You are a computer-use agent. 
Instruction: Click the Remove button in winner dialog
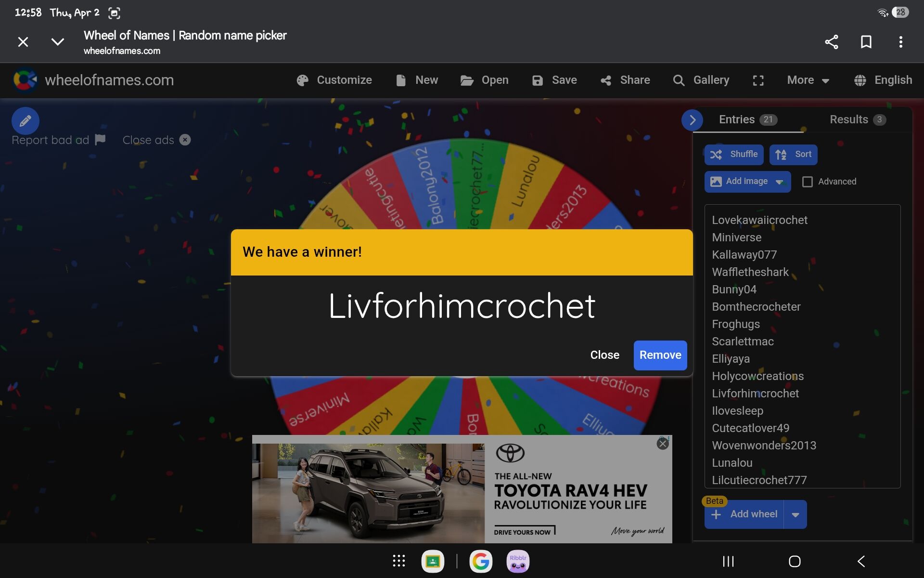click(660, 355)
